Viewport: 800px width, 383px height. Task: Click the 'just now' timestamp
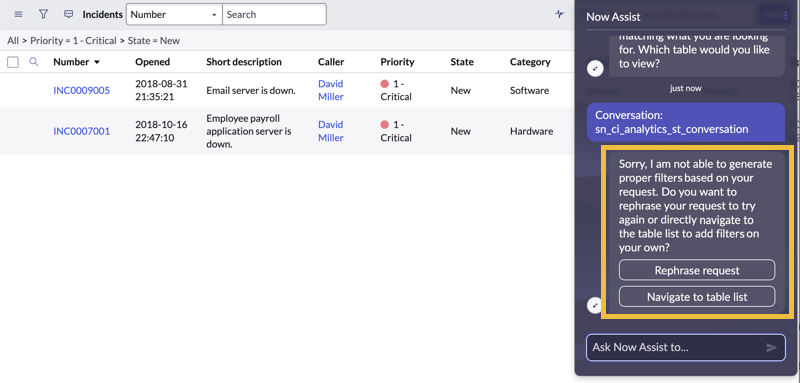click(686, 88)
